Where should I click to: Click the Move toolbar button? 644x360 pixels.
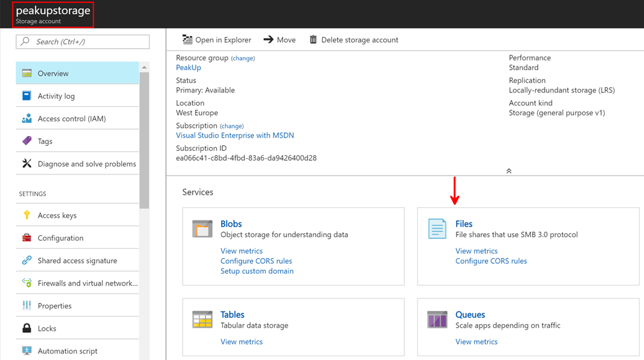[279, 39]
